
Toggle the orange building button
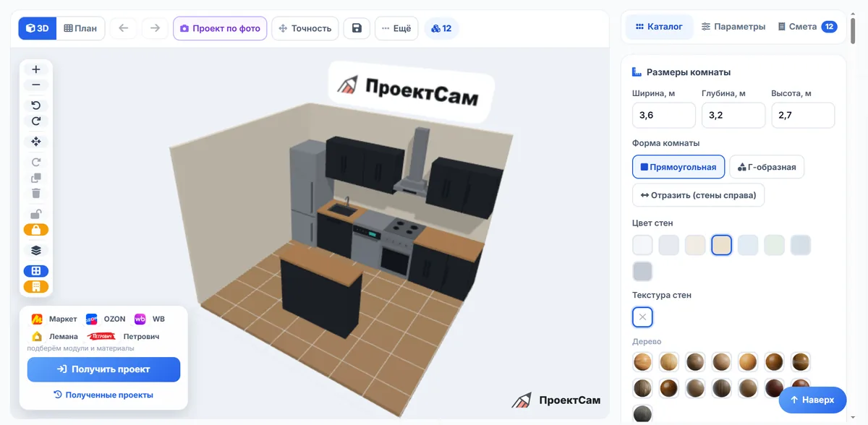36,287
